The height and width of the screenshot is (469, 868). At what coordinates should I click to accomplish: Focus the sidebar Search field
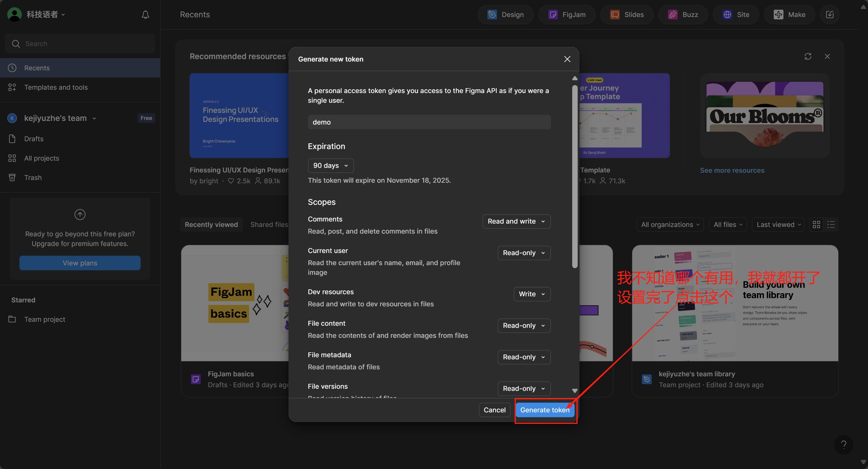coord(80,44)
